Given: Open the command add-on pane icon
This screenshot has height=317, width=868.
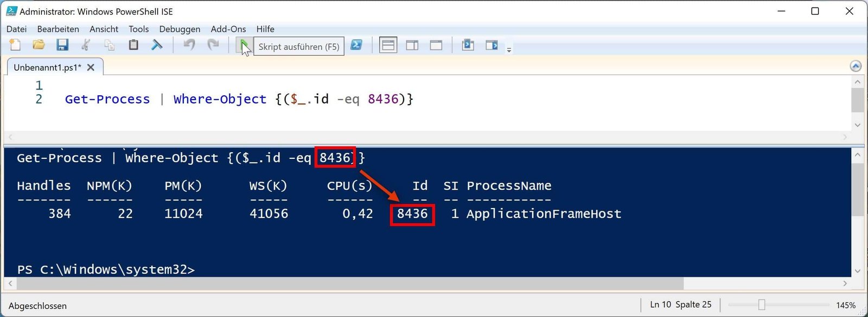Looking at the screenshot, I should point(492,46).
